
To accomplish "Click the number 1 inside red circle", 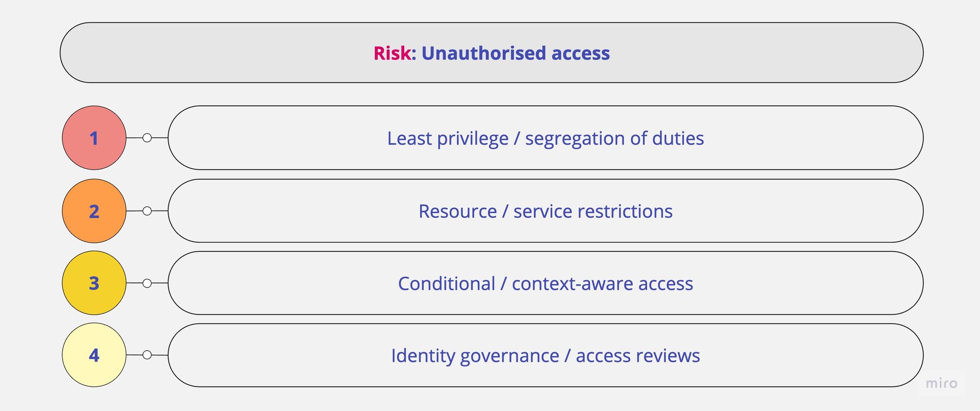I will [94, 138].
